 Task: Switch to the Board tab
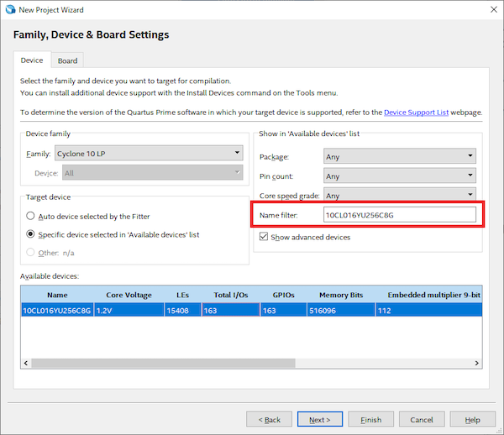pyautogui.click(x=67, y=60)
